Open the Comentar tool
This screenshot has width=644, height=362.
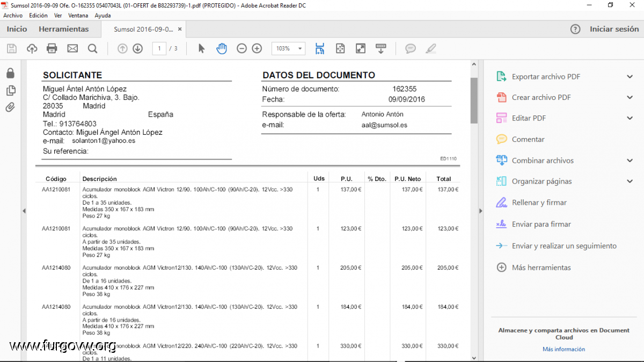528,140
